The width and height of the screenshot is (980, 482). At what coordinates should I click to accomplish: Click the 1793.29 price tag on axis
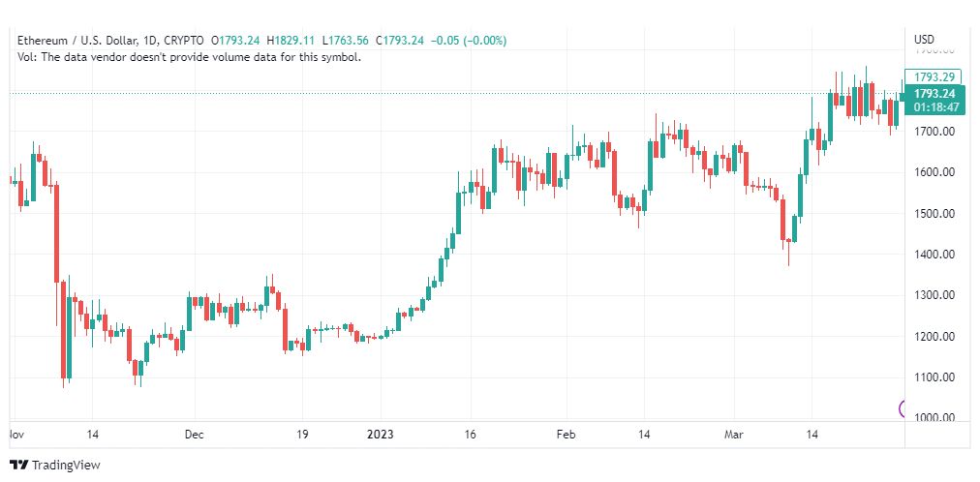coord(934,77)
